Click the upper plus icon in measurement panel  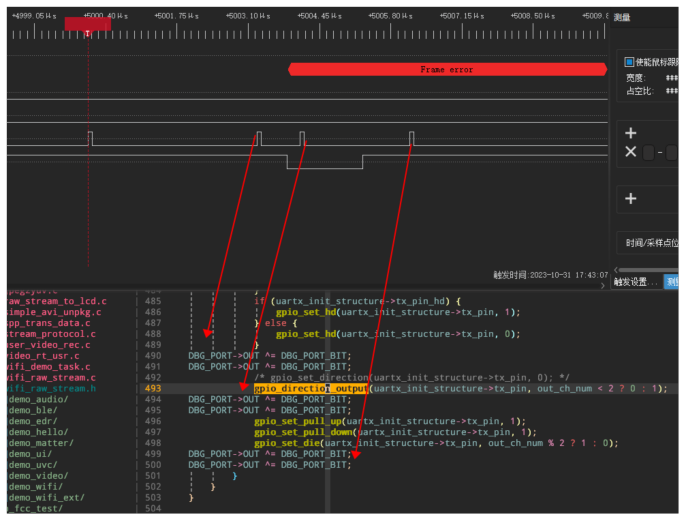(x=630, y=133)
